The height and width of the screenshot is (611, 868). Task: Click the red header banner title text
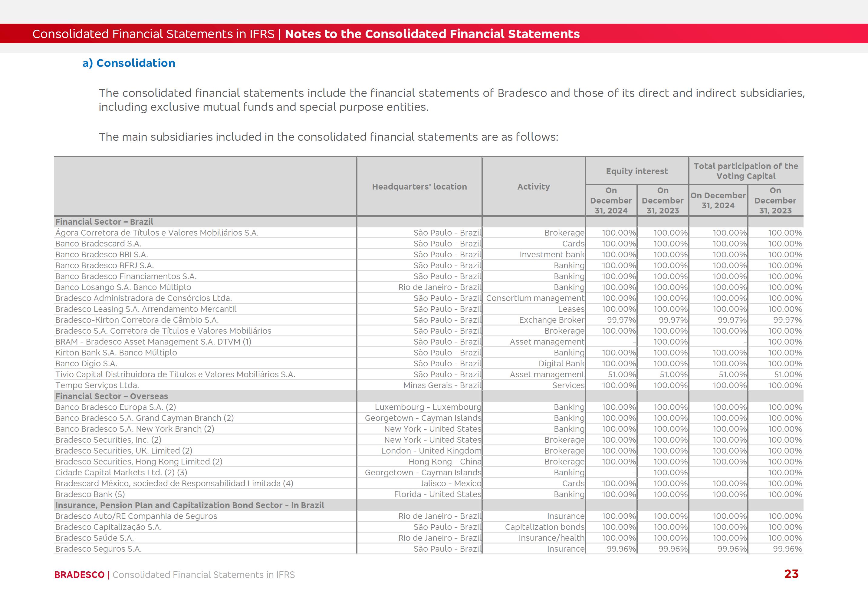coord(305,34)
